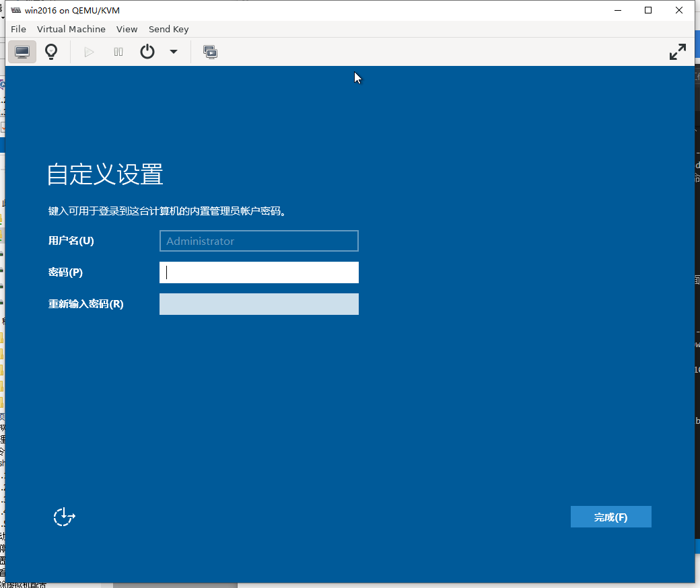Switch console to fullscreen mode

(677, 52)
